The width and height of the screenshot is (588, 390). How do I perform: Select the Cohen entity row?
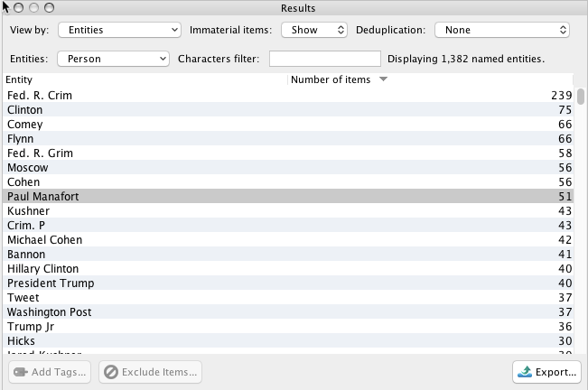(288, 182)
